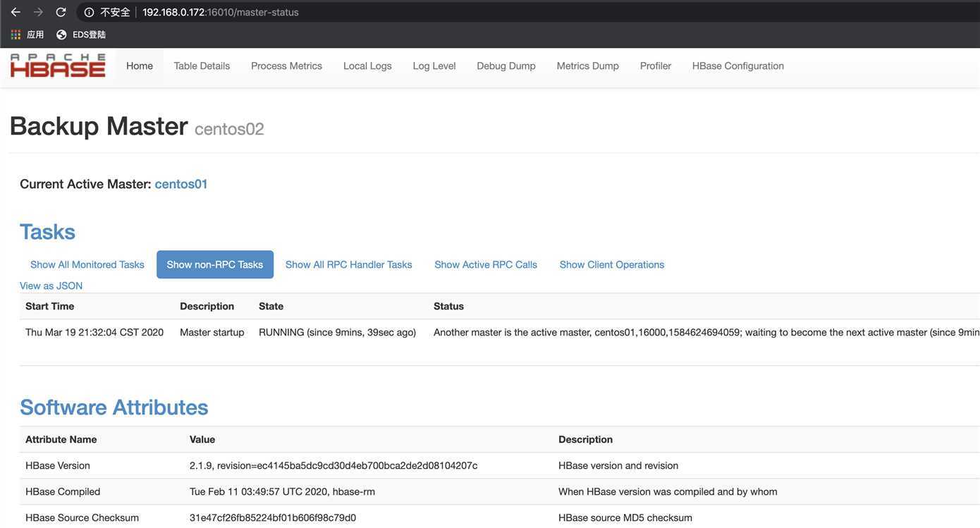Image resolution: width=980 pixels, height=528 pixels.
Task: Click the Master startup description cell
Action: tap(212, 332)
